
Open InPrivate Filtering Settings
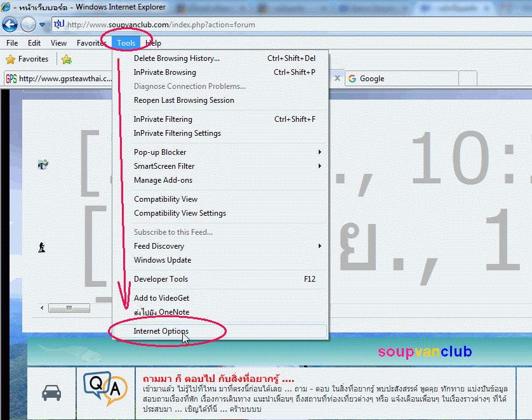tap(220, 133)
